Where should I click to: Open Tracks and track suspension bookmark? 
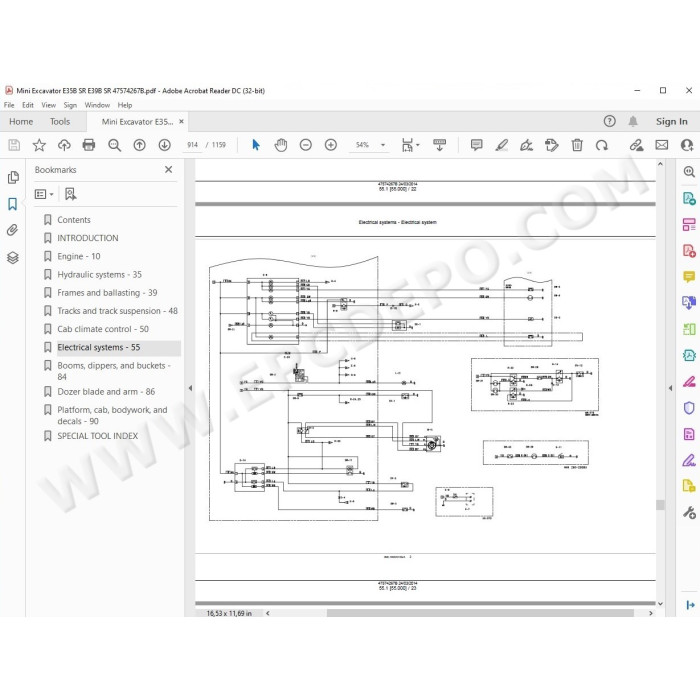point(117,311)
